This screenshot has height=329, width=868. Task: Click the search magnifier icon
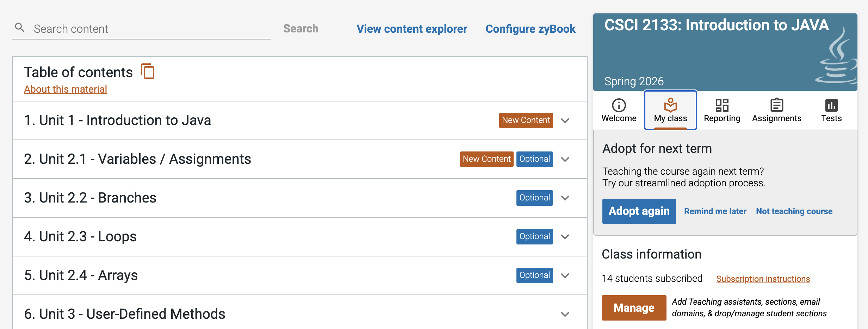[x=20, y=27]
